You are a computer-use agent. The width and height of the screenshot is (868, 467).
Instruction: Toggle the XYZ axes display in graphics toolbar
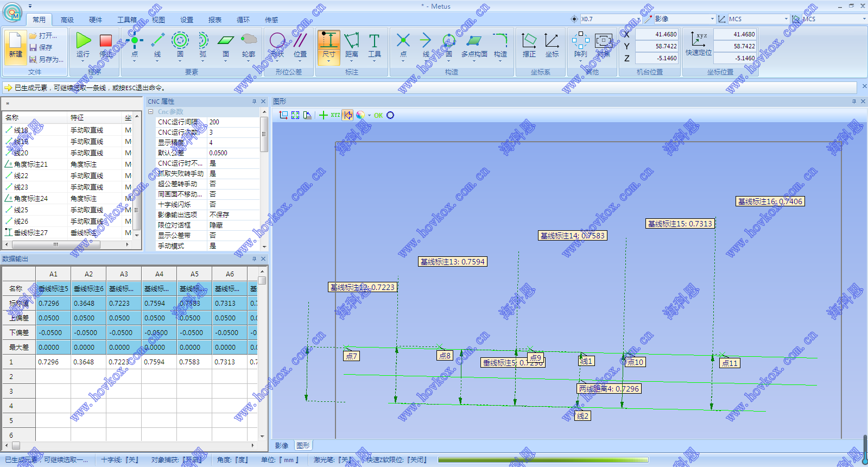tap(335, 115)
